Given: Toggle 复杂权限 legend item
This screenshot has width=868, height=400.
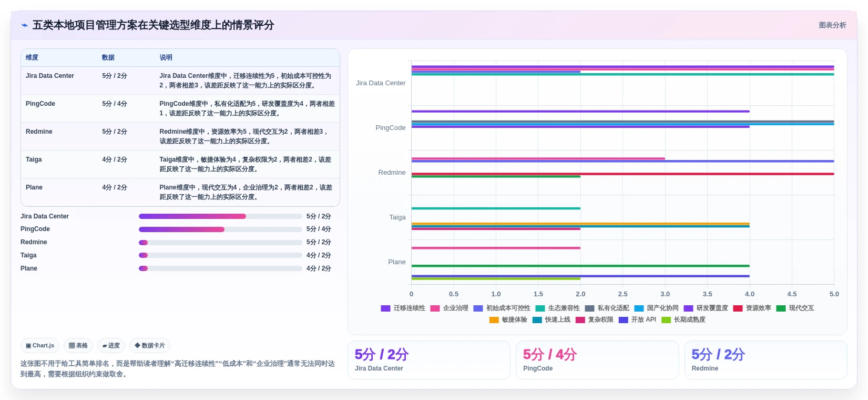Looking at the screenshot, I should [x=594, y=320].
